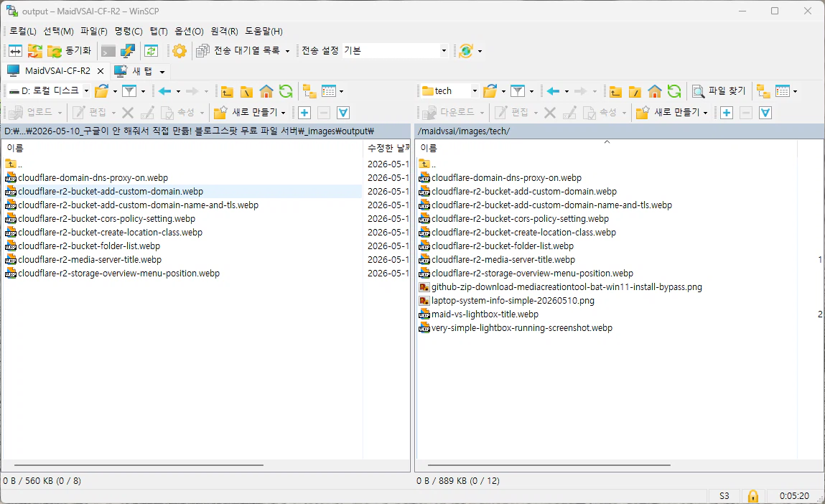Image resolution: width=825 pixels, height=504 pixels.
Task: Go to local root directory icon
Action: pyautogui.click(x=246, y=92)
